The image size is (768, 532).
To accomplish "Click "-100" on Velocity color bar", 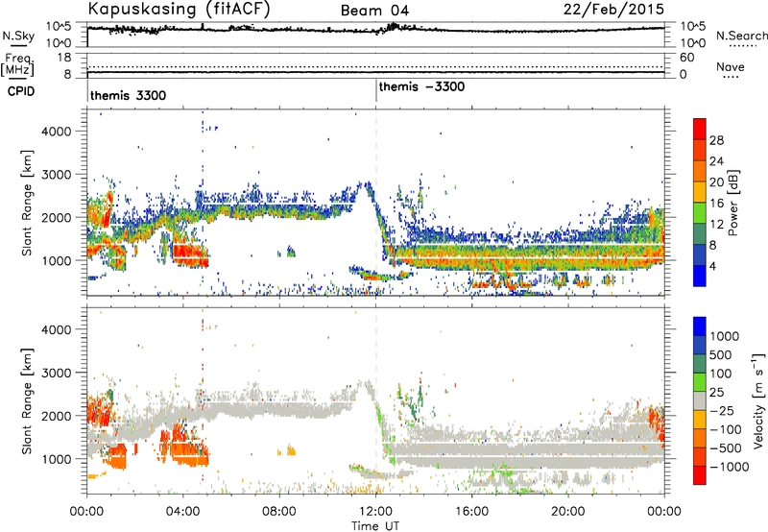I will tap(726, 429).
